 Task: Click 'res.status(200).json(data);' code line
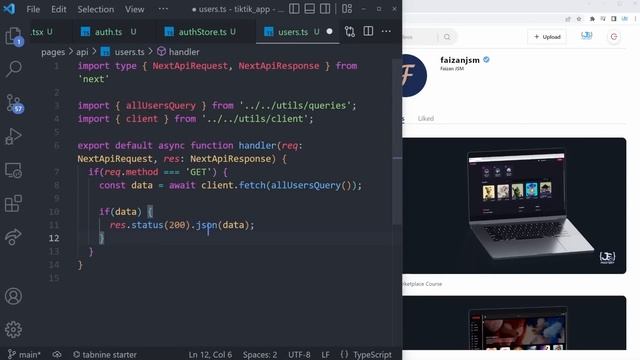point(182,225)
